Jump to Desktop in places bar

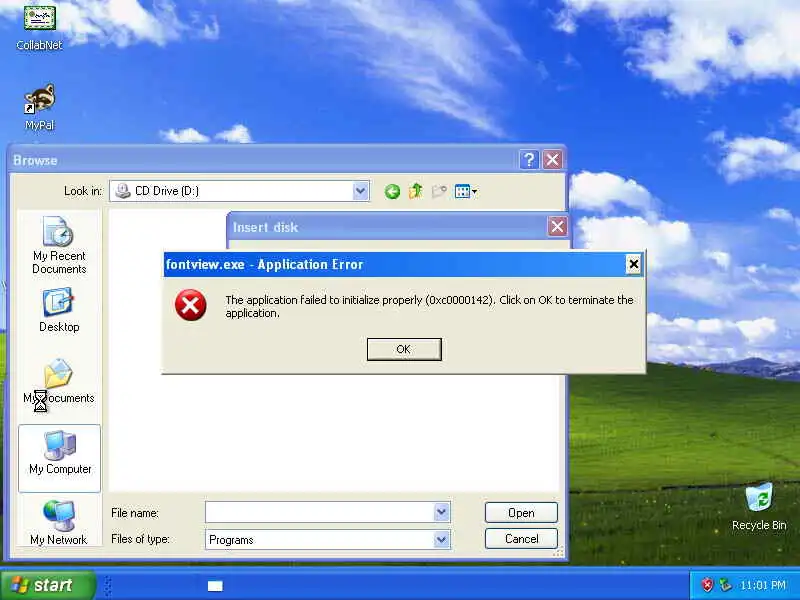(59, 310)
